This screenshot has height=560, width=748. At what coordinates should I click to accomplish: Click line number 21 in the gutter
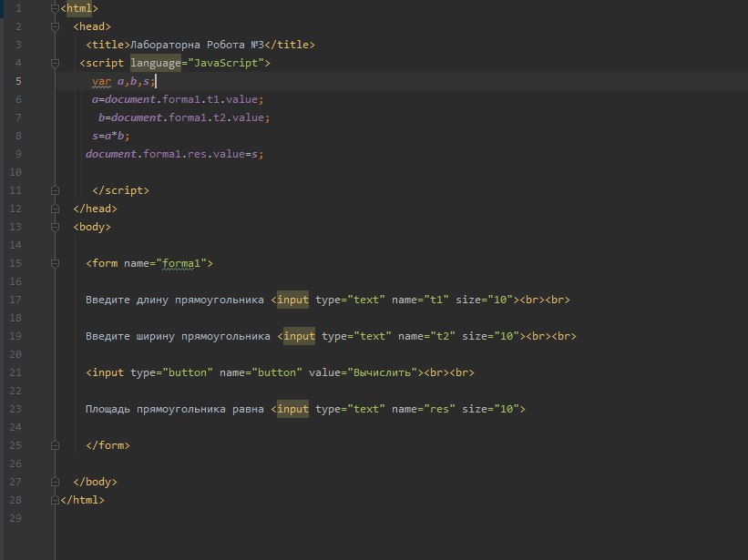15,372
